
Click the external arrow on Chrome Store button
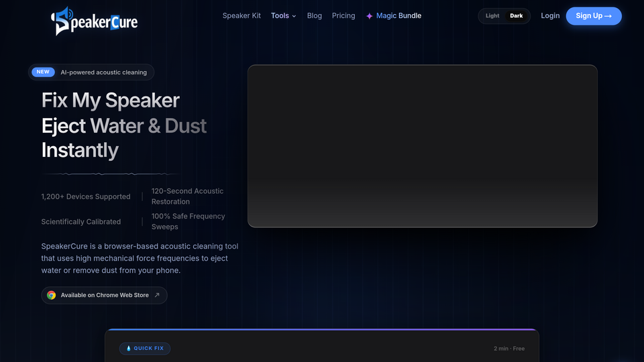coord(157,295)
